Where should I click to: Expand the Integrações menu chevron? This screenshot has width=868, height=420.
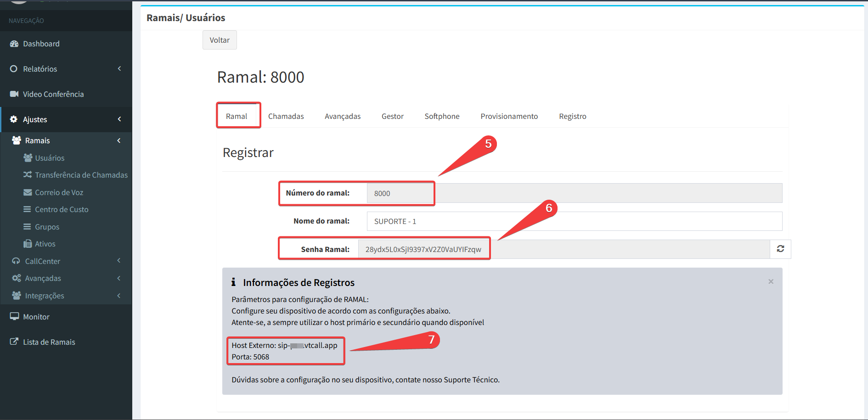(x=119, y=296)
